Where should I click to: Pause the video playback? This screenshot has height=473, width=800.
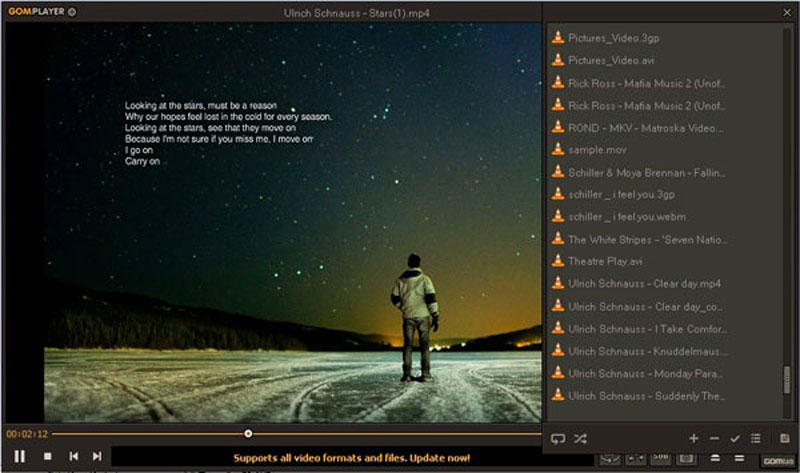[20, 456]
